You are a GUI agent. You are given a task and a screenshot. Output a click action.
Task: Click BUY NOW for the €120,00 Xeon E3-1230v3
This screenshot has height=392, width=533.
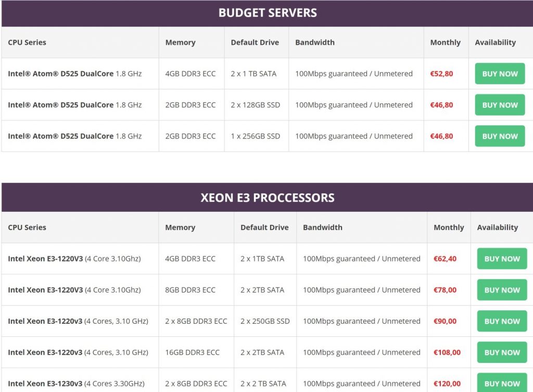(502, 383)
